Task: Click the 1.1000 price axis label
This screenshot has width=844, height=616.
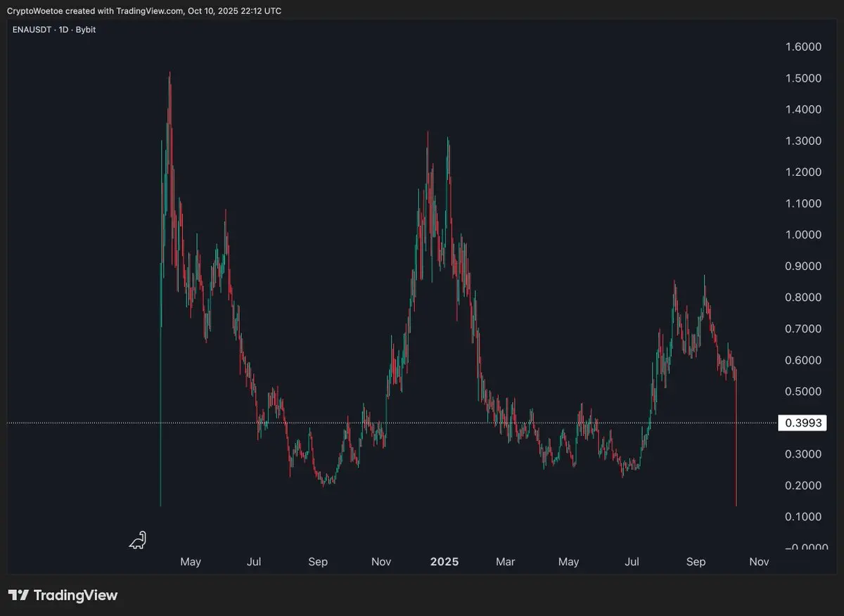Action: point(803,203)
